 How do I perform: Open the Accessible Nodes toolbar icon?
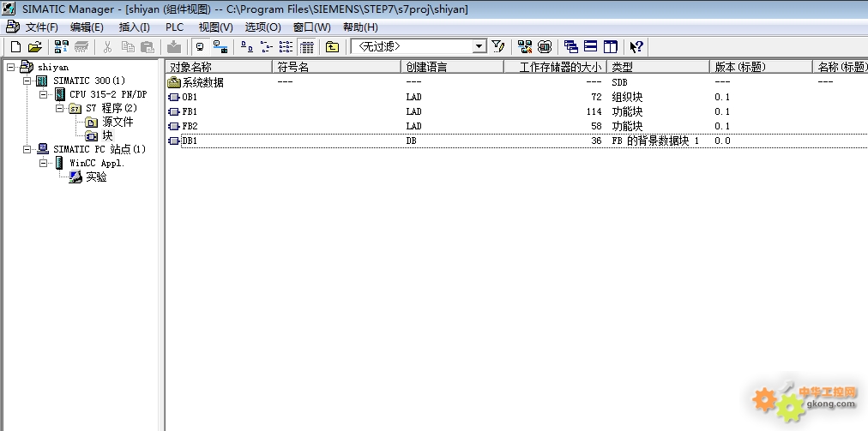(62, 47)
